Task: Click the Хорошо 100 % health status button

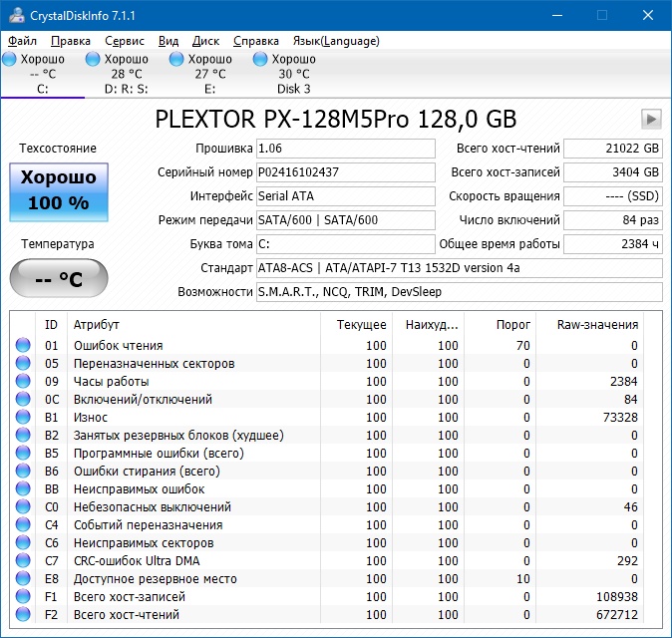Action: click(x=59, y=190)
